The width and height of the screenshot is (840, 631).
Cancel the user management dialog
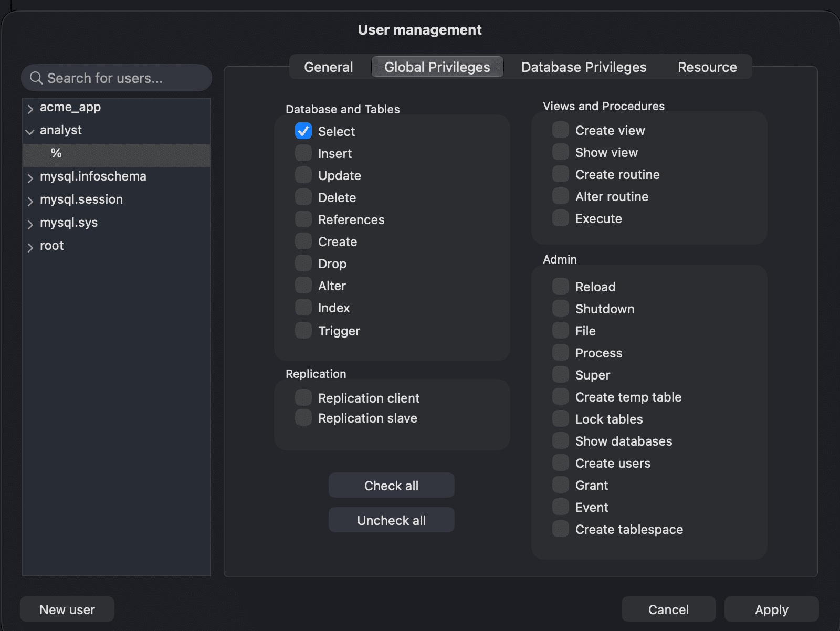[x=668, y=609]
